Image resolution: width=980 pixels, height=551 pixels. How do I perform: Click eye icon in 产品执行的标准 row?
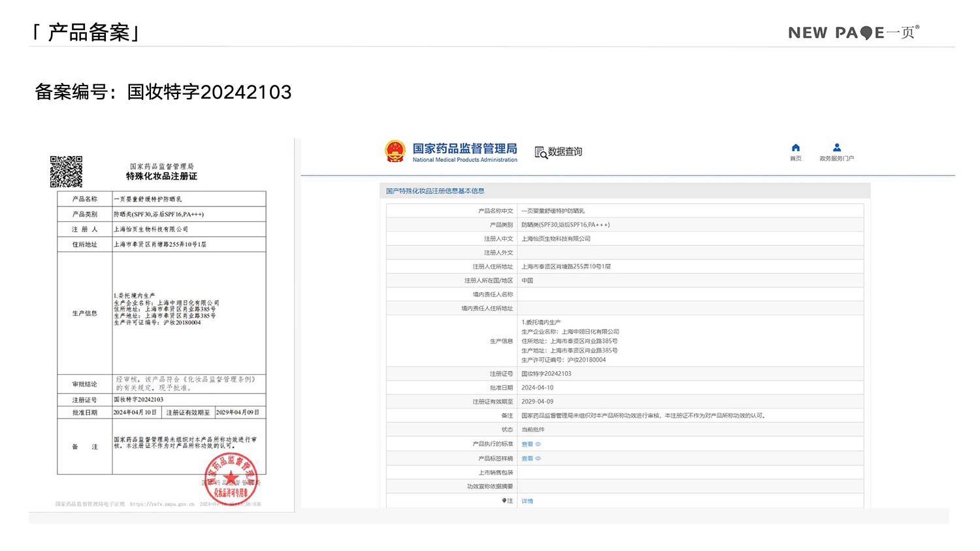tap(538, 445)
